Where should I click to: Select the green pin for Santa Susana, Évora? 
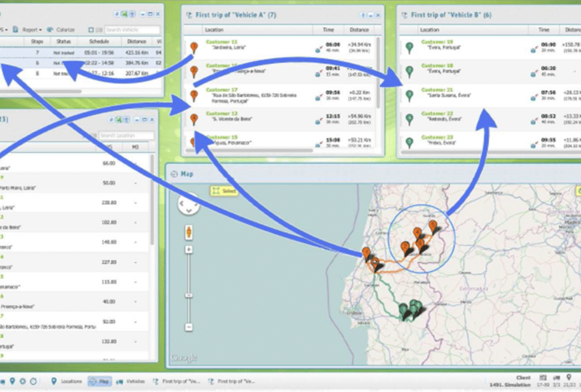coord(409,95)
